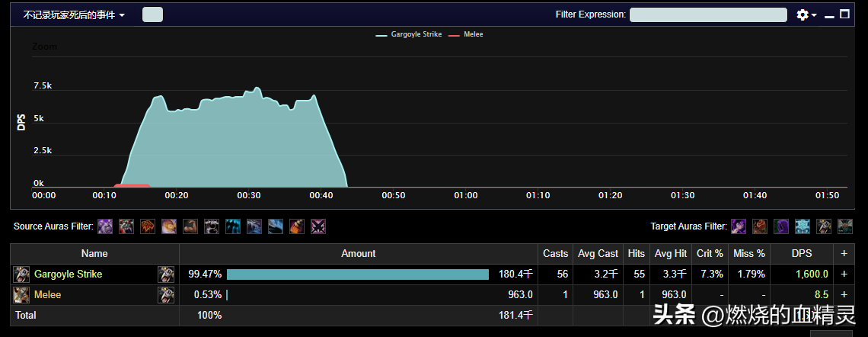Click the Melee ability icon beside its name
Image resolution: width=868 pixels, height=337 pixels.
[x=22, y=294]
